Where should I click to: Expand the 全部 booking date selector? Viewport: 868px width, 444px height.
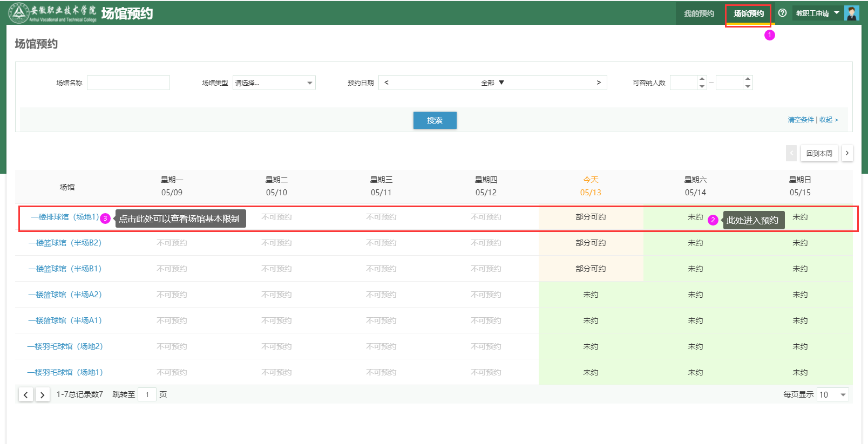[x=492, y=83]
